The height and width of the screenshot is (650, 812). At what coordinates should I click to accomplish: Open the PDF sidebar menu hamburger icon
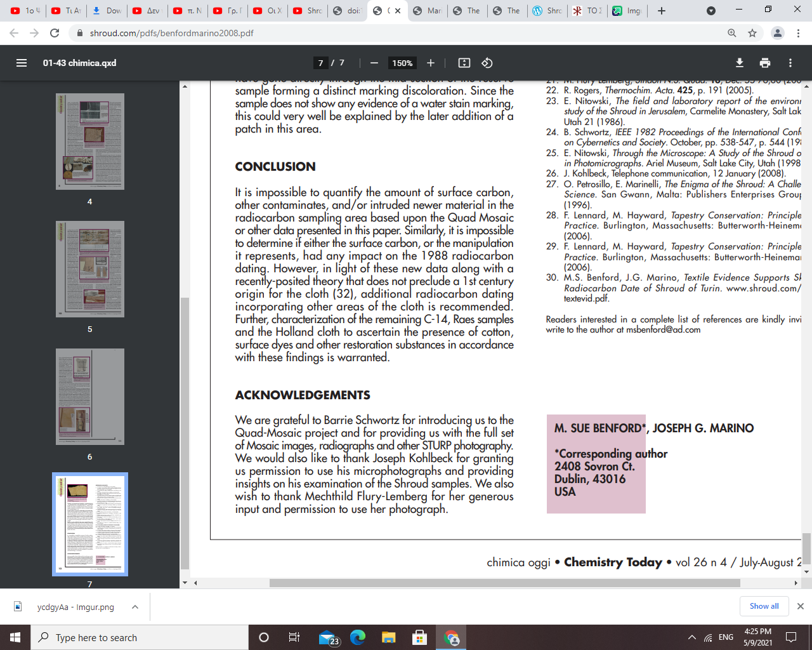click(x=22, y=63)
